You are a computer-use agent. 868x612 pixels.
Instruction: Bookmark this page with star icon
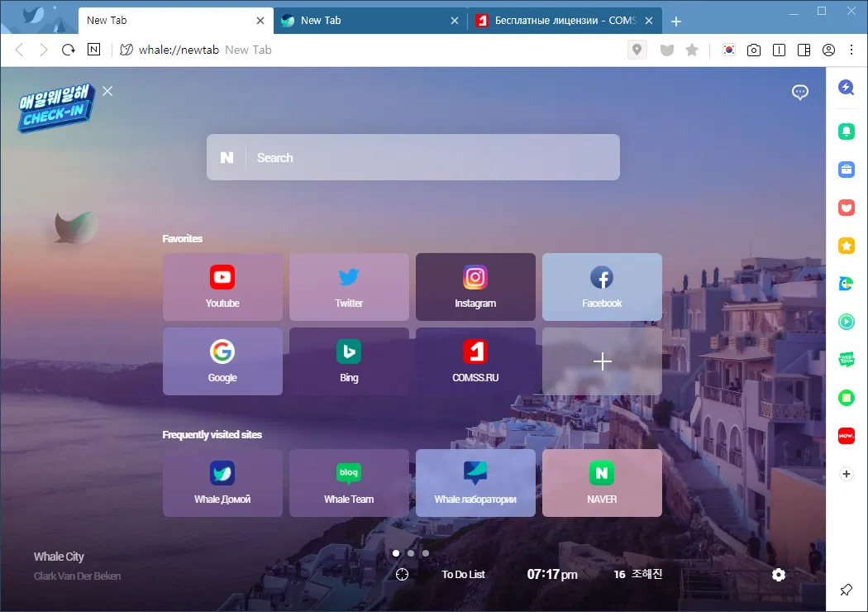691,50
